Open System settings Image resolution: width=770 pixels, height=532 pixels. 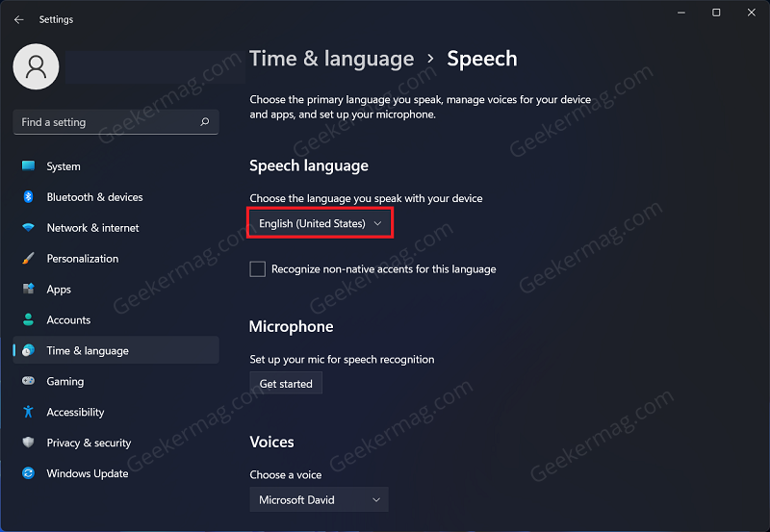(115, 166)
